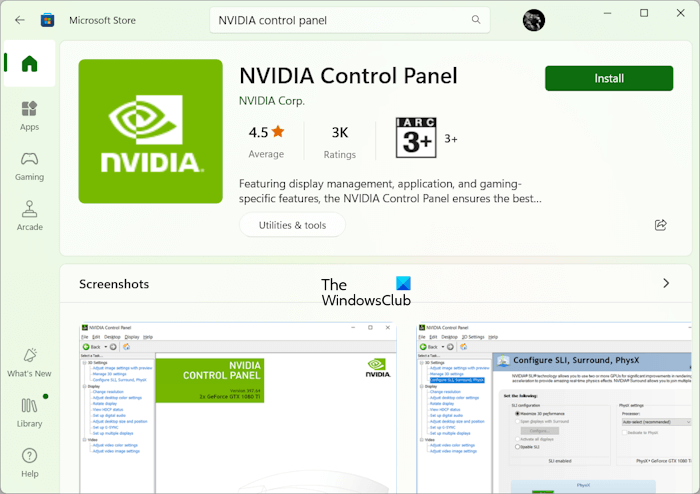Open What's New section
The height and width of the screenshot is (494, 700).
coord(29,363)
